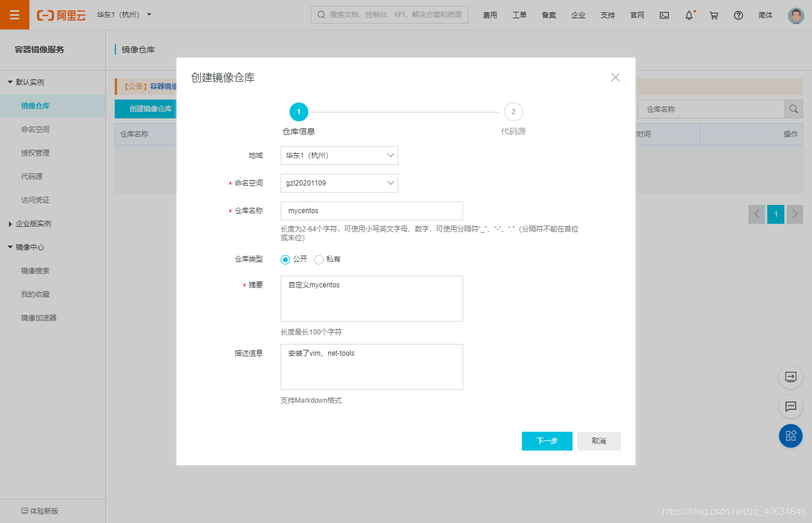Collapse the 默认实例 tree section

(x=10, y=82)
